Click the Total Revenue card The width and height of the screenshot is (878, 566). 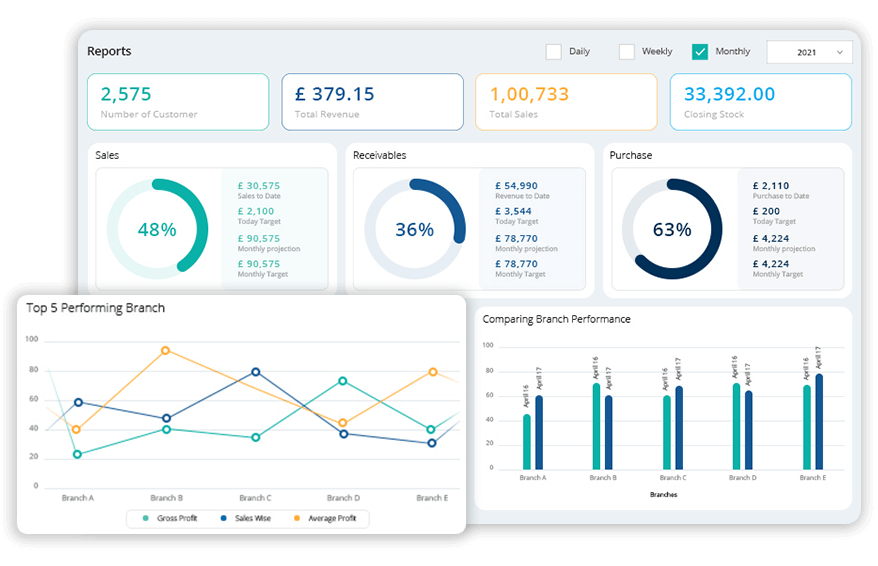click(x=372, y=102)
